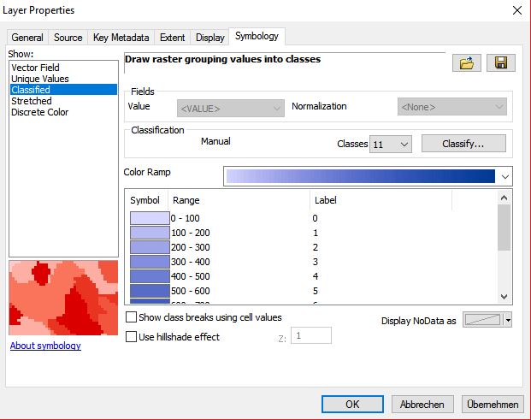
Task: Open the Display NoData as color dropdown
Action: pos(508,320)
